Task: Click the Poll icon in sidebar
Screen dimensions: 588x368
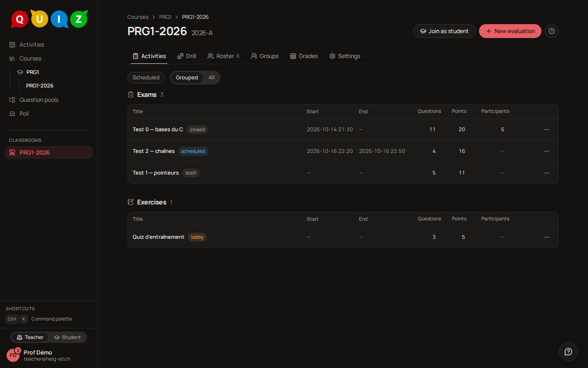Action: pyautogui.click(x=12, y=114)
